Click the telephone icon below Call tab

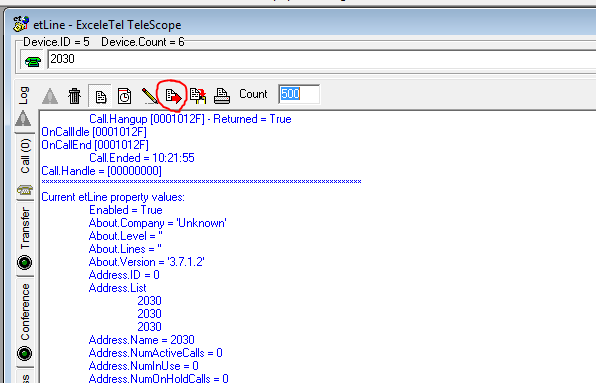[25, 190]
